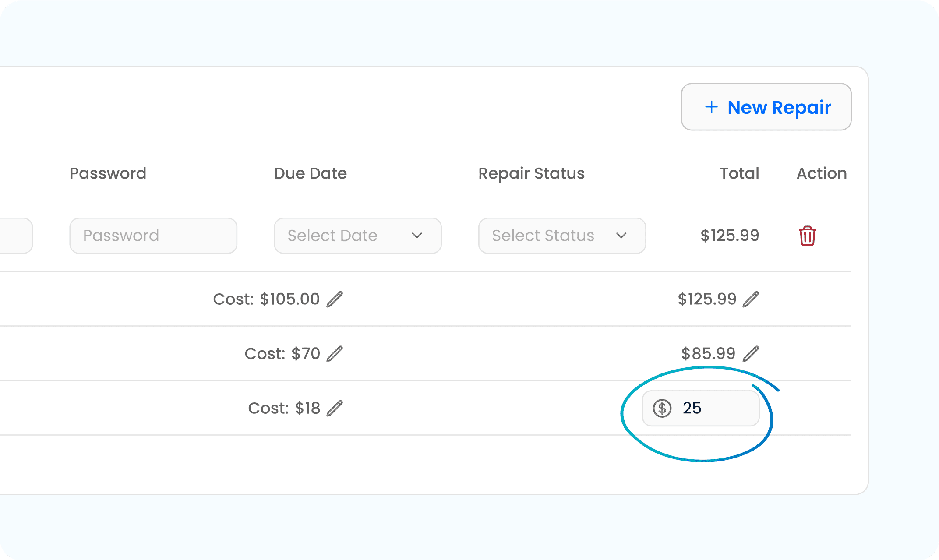Click the Total column header
939x560 pixels.
739,173
